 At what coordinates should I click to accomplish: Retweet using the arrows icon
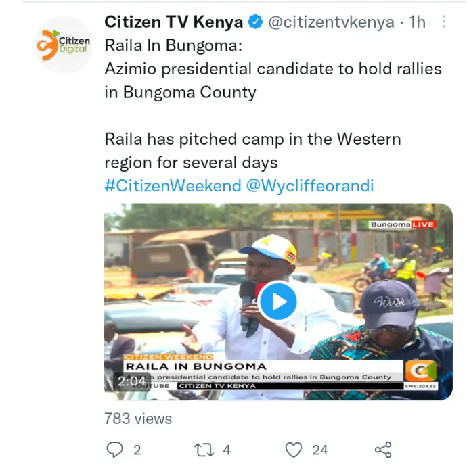click(204, 450)
